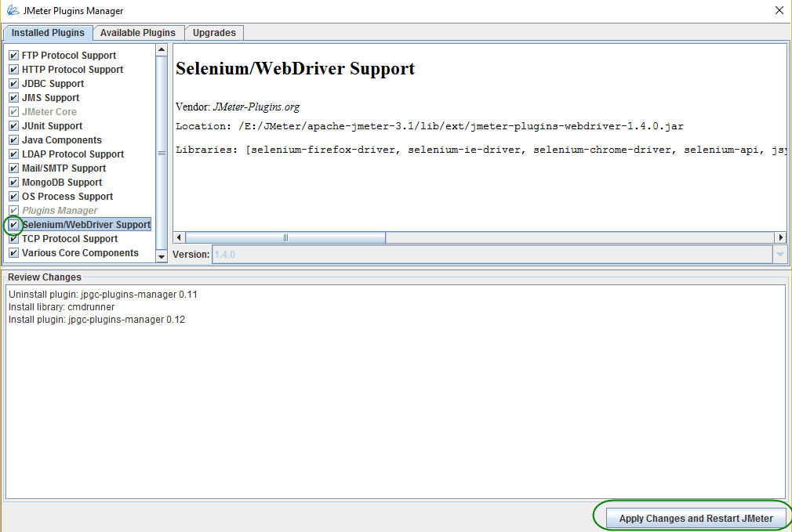Disable HTTP Protocol Support
The width and height of the screenshot is (792, 532).
(13, 69)
